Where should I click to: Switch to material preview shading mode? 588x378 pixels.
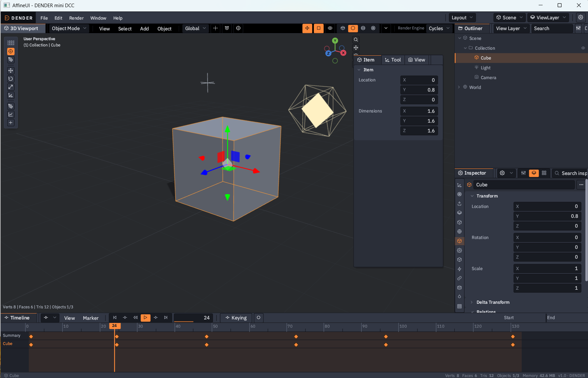[x=363, y=28]
